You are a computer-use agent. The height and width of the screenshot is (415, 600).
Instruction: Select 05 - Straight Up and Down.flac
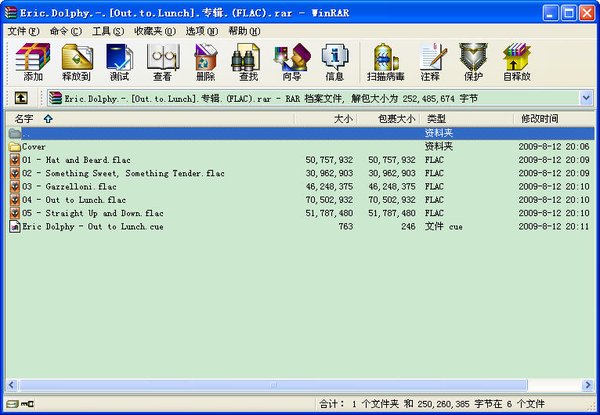93,213
